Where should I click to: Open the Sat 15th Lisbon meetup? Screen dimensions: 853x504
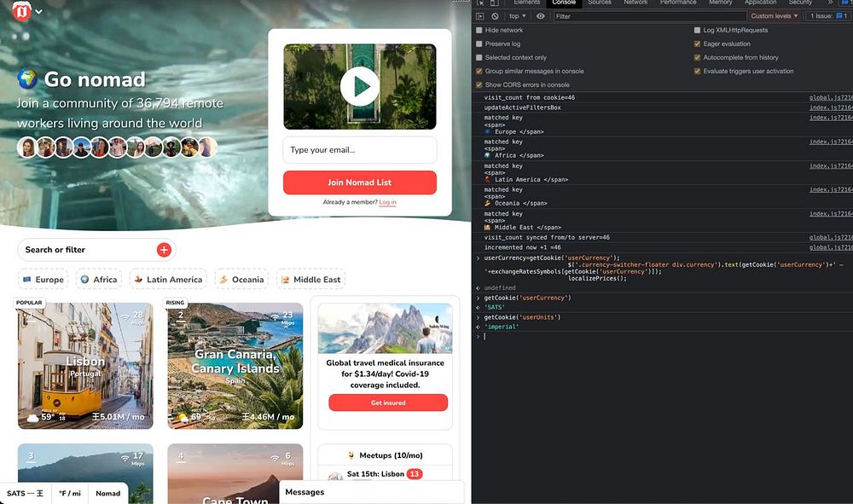(375, 474)
